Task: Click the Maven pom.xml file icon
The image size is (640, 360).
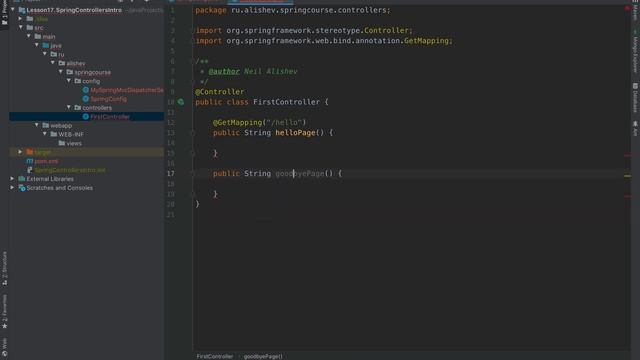Action: [x=30, y=161]
